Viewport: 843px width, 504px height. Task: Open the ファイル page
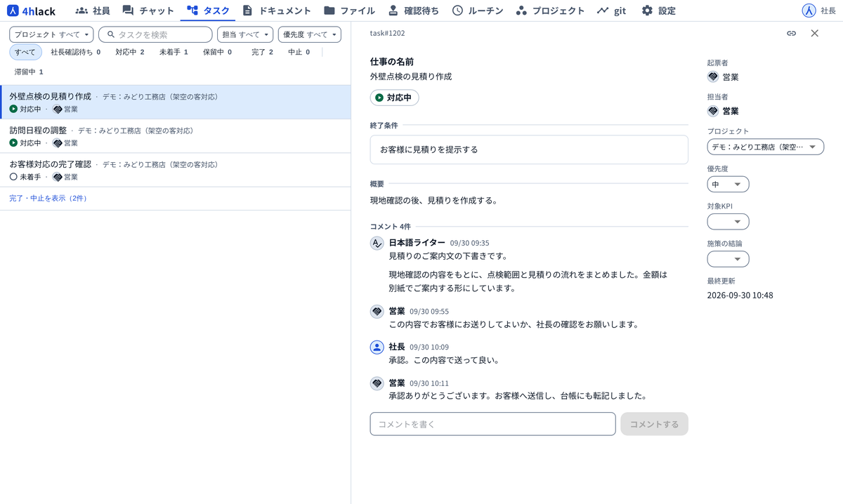350,11
